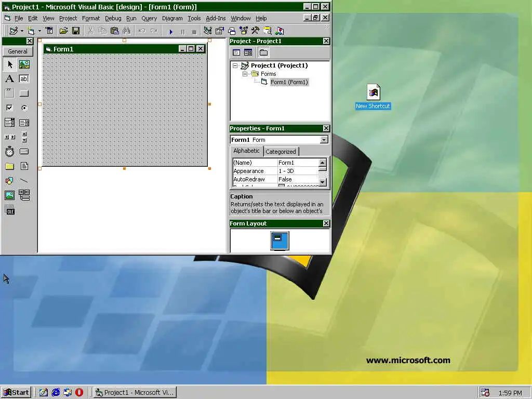Screen dimensions: 532x399
Task: Select the Line control tool
Action: pos(24,181)
